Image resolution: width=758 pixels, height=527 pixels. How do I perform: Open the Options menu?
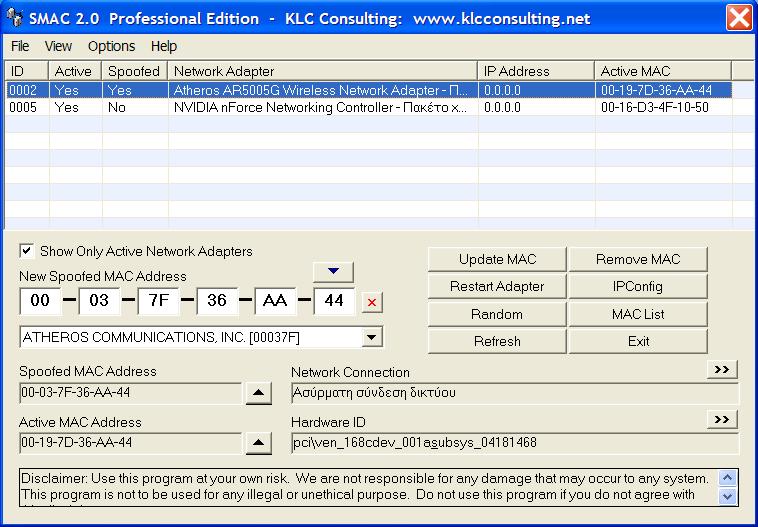pyautogui.click(x=111, y=46)
